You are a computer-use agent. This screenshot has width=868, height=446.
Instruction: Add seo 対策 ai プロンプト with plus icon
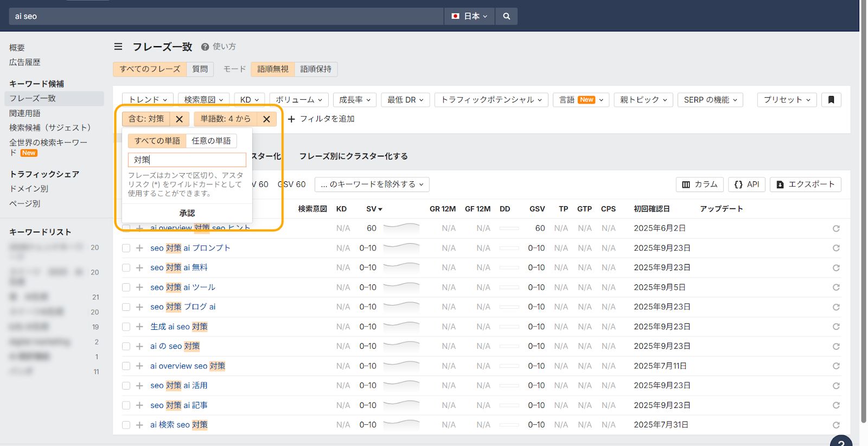[139, 248]
